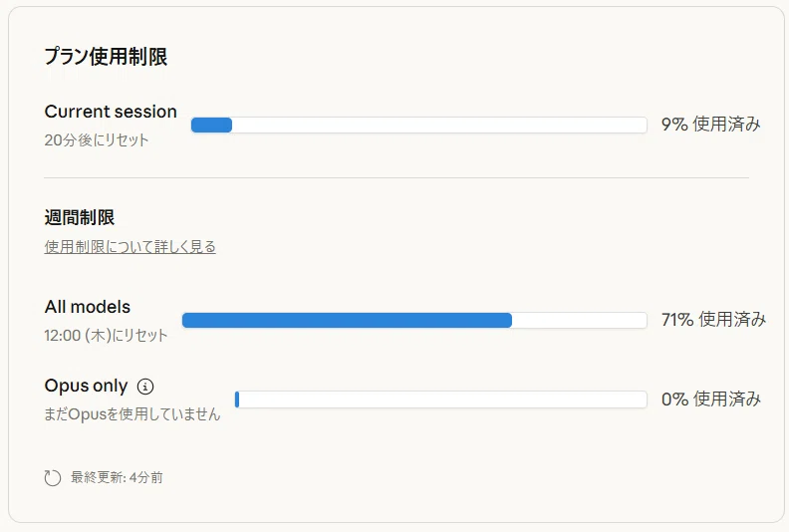Click the 9% 使用済み percentage text
This screenshot has width=789, height=532.
tap(710, 124)
